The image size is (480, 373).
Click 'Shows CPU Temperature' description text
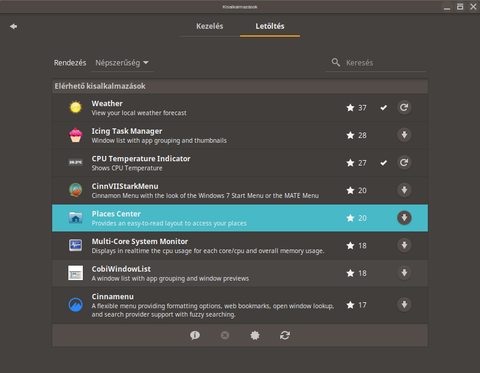click(x=127, y=168)
